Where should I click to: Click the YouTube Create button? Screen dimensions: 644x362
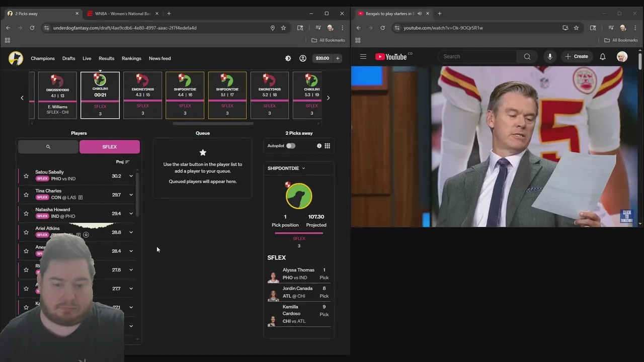click(x=577, y=57)
